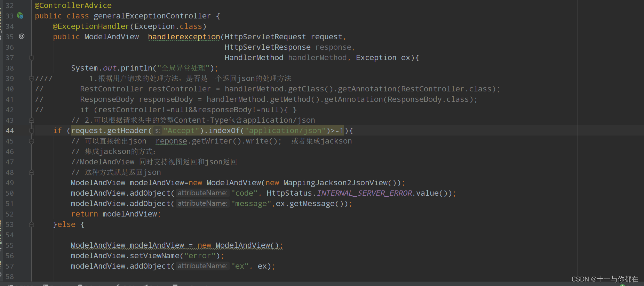Click the Spring bean gutter icon on line 33

[20, 16]
